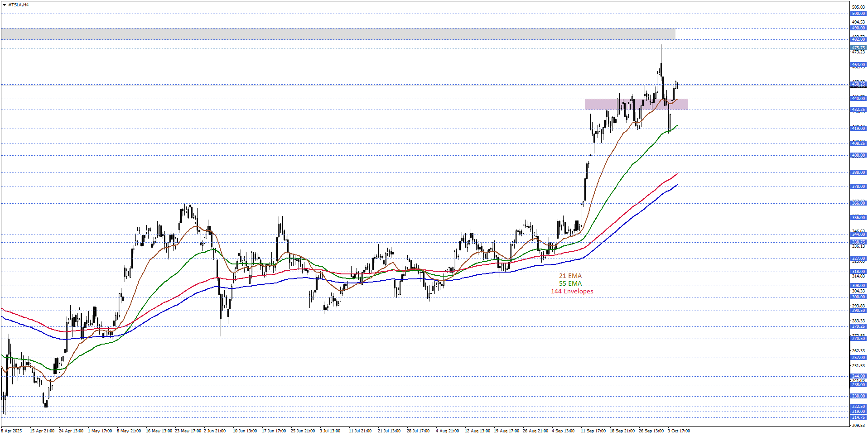Select the grey resistance zone rectangle

pos(338,34)
